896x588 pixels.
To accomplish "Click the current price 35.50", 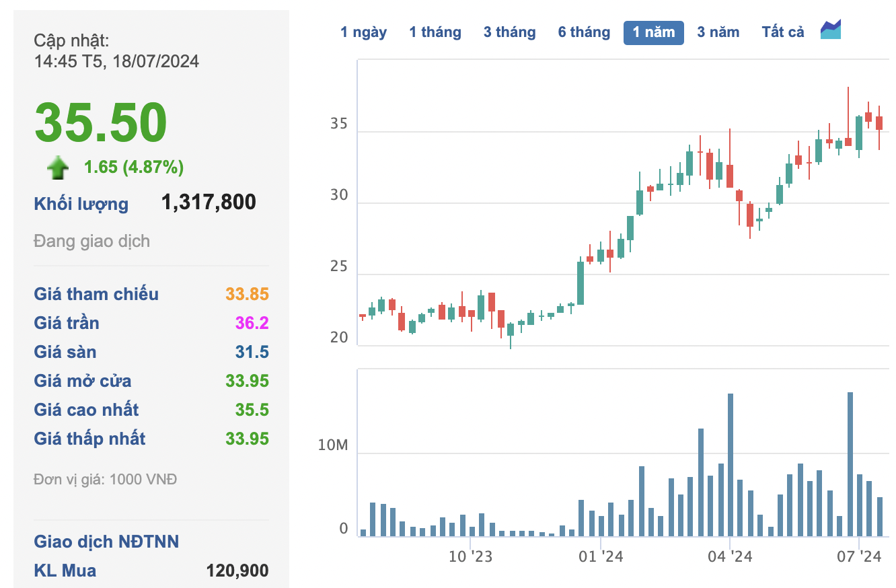I will [x=101, y=122].
